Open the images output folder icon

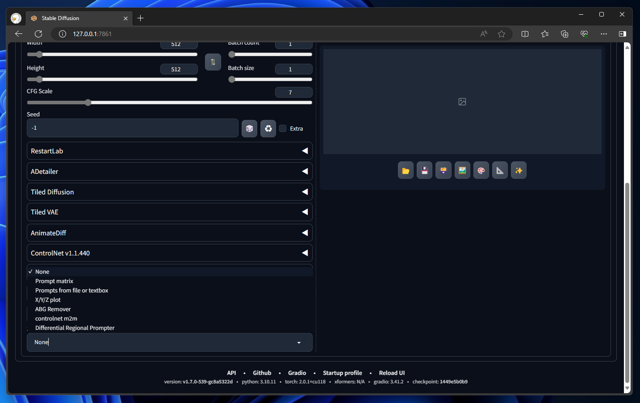(405, 171)
